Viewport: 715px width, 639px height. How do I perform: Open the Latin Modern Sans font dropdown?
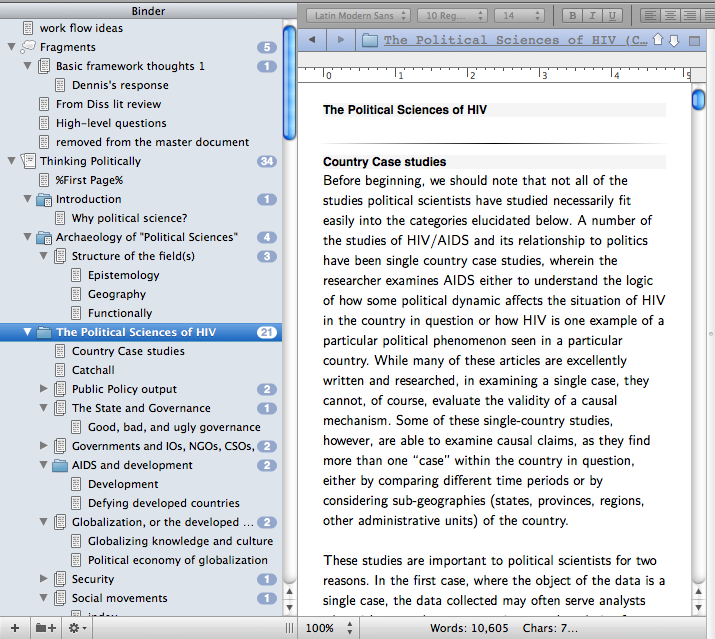pos(358,16)
